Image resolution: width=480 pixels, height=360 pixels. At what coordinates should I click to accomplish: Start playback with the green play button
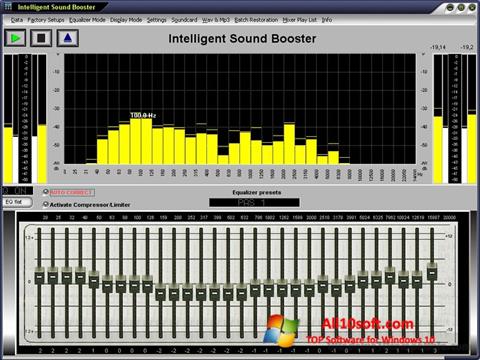15,38
